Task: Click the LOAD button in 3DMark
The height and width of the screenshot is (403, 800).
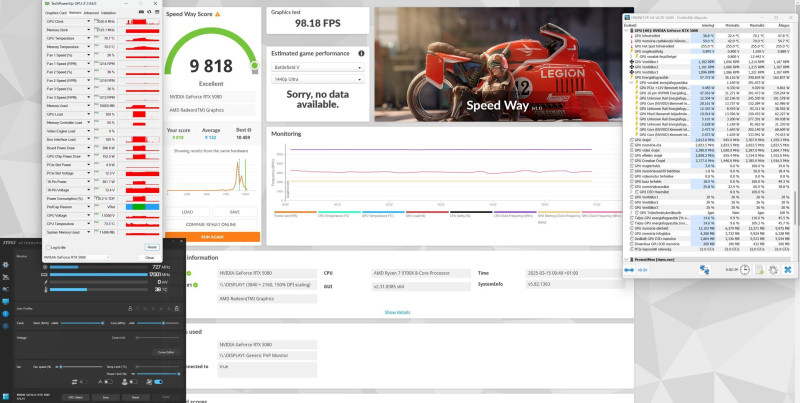Action: 188,212
